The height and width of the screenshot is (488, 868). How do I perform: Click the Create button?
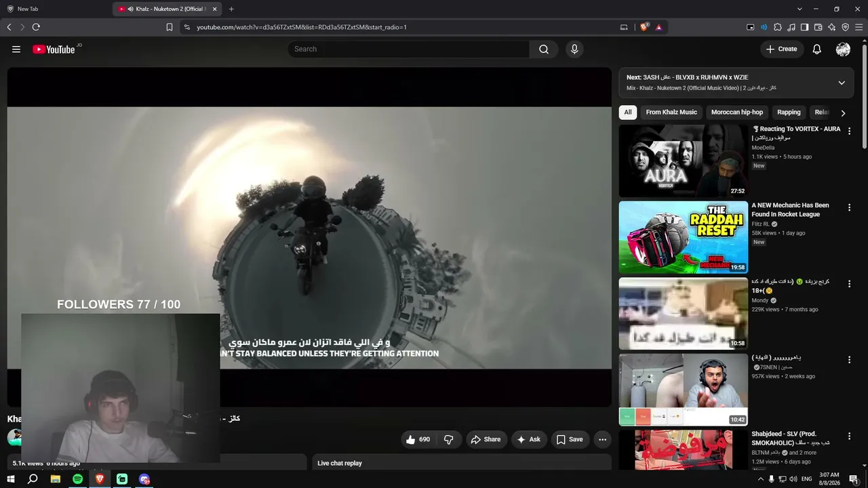click(x=781, y=49)
